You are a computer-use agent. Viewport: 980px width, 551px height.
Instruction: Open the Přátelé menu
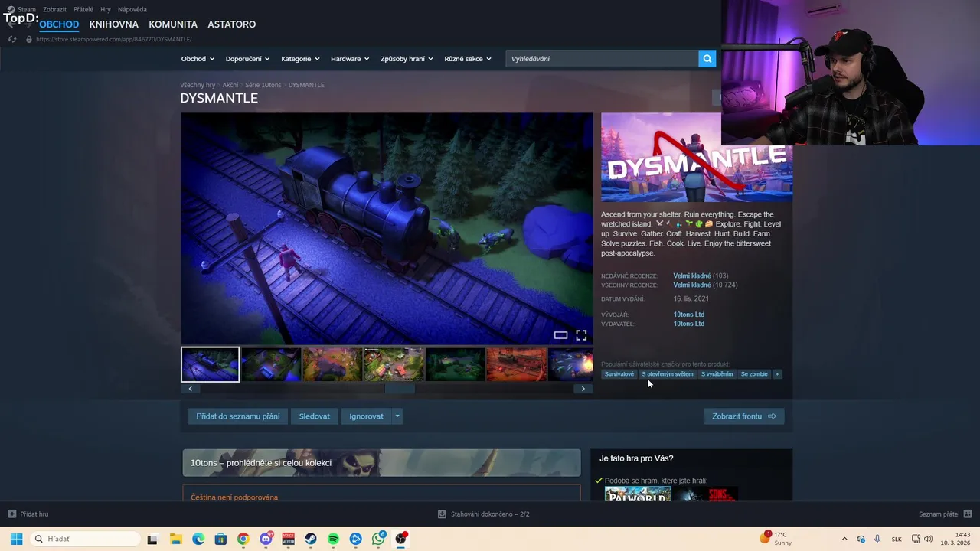pos(83,10)
